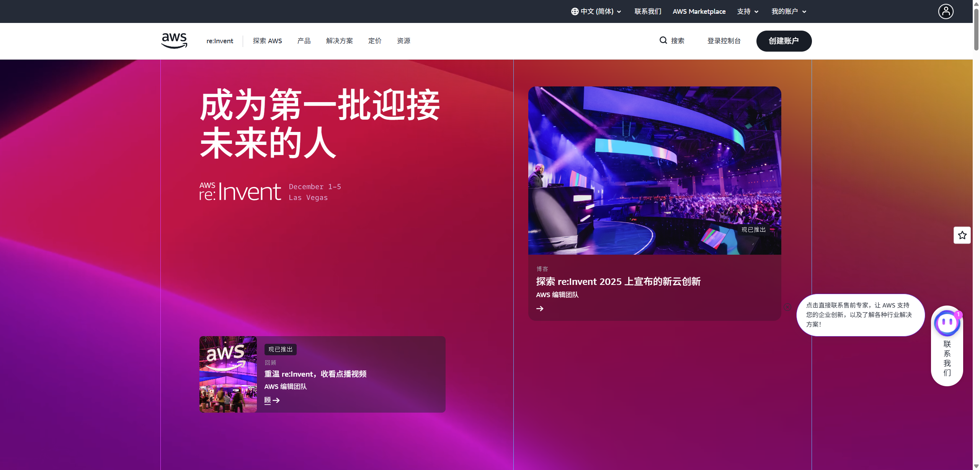Expand the 我的账户 dropdown
980x470 pixels.
tap(789, 11)
